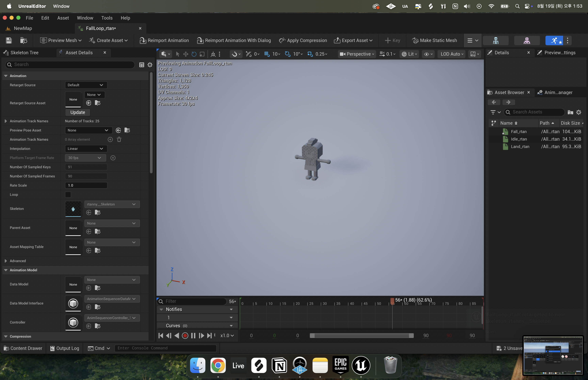Expand the Animation Track Names row
This screenshot has height=380, width=588.
coord(6,121)
